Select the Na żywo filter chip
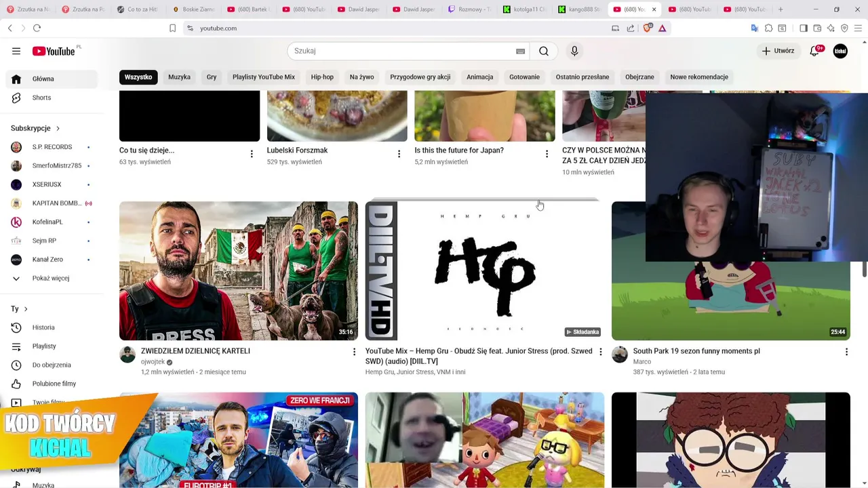This screenshot has width=868, height=488. (362, 77)
